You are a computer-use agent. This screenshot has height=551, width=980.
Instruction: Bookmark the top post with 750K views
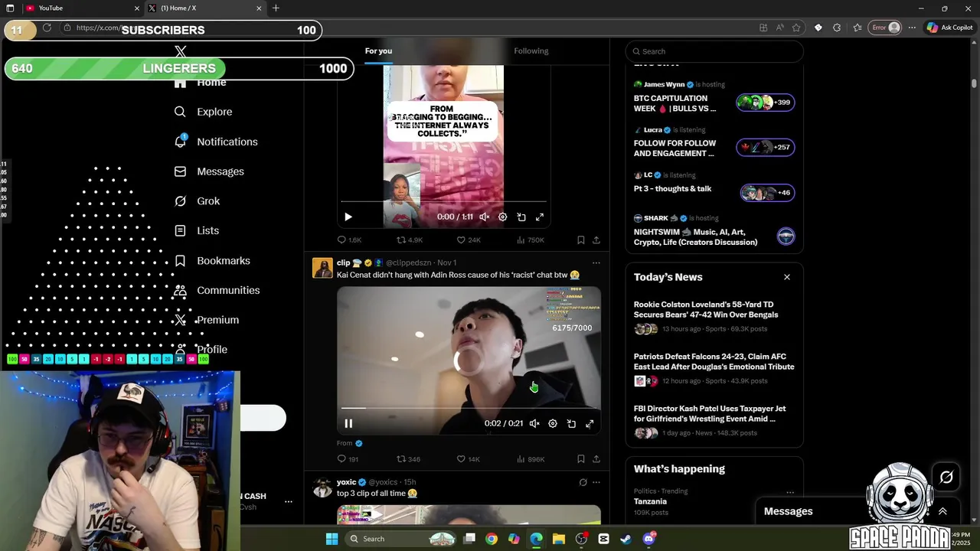pos(581,240)
